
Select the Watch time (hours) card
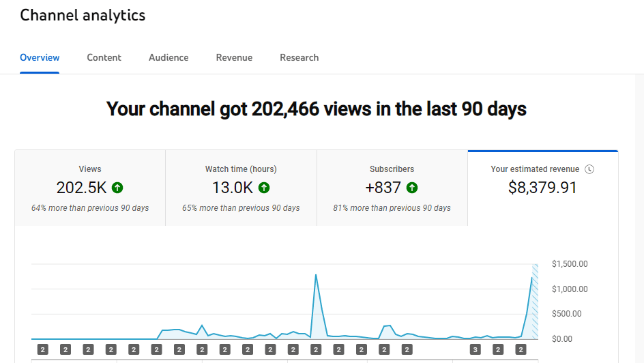click(241, 188)
